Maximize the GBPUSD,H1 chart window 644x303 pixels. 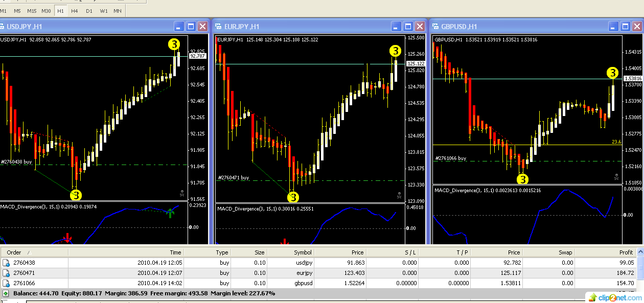pyautogui.click(x=626, y=27)
